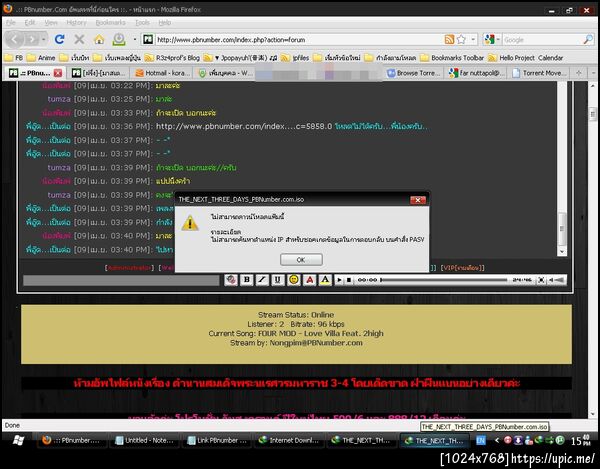600x469 pixels.
Task: Toggle Underline in shoutbox toolbar
Action: tap(278, 280)
